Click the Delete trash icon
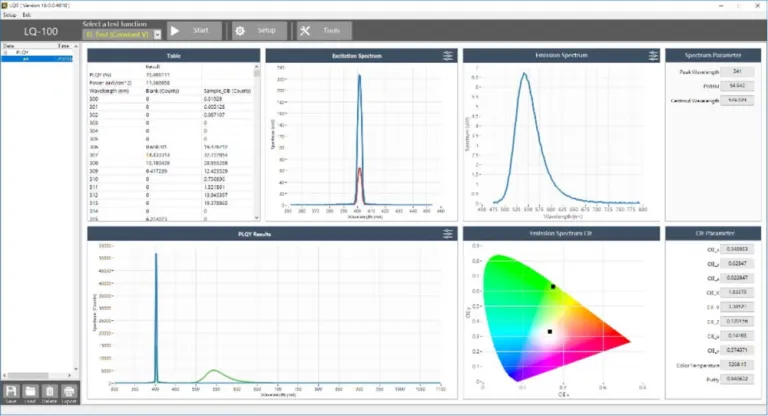This screenshot has height=416, width=768. coord(49,392)
